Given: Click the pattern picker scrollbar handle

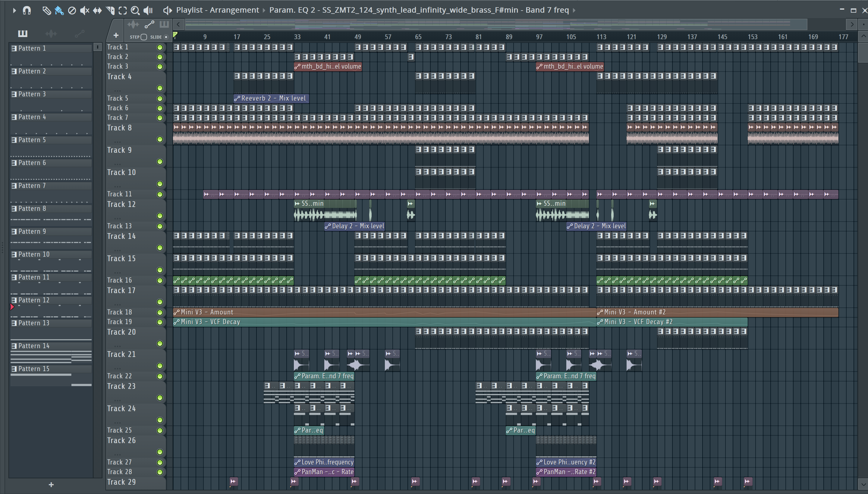Looking at the screenshot, I should pyautogui.click(x=97, y=47).
